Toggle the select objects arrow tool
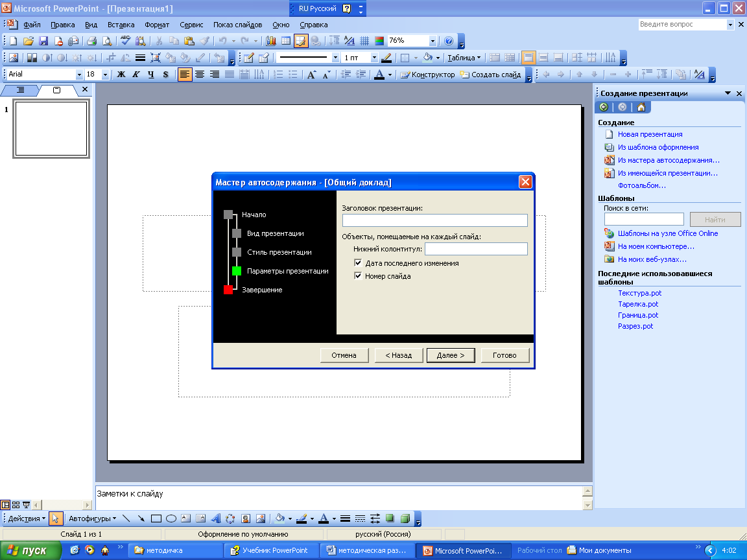The width and height of the screenshot is (747, 560). pyautogui.click(x=55, y=519)
